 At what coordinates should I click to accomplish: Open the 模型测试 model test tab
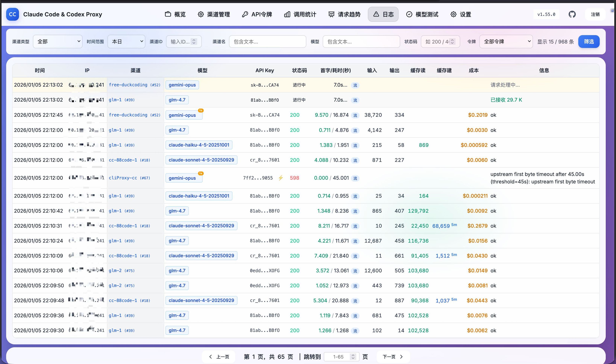coord(422,14)
